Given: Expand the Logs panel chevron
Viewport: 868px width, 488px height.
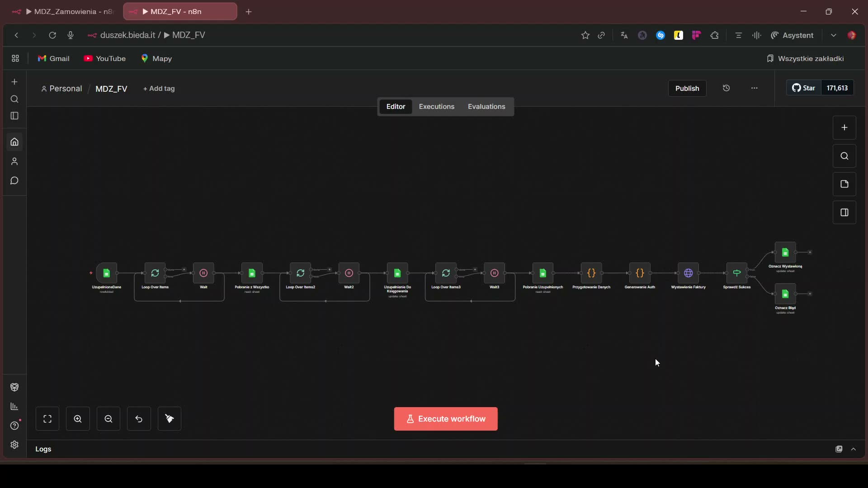Looking at the screenshot, I should tap(854, 449).
